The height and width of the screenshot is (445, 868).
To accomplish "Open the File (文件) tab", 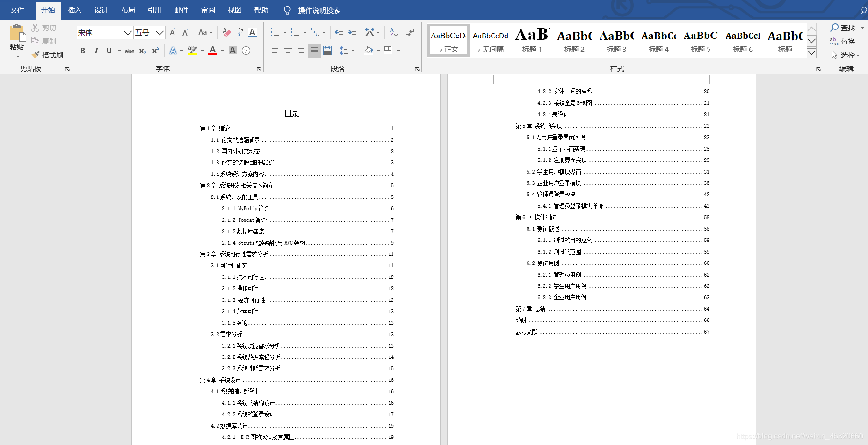I will pyautogui.click(x=17, y=10).
